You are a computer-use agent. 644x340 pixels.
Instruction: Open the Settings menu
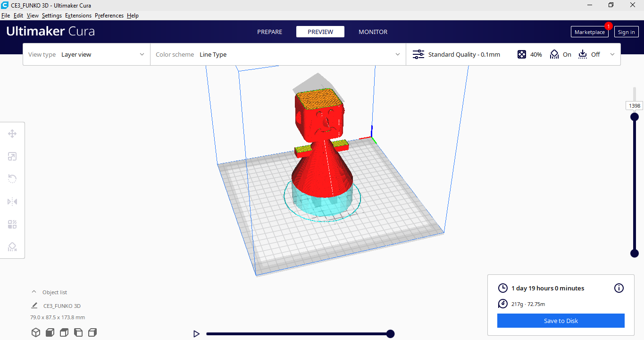52,16
